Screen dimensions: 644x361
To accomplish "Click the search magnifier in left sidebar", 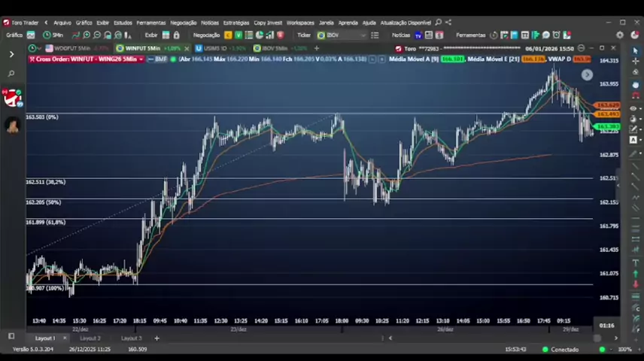I will click(11, 74).
